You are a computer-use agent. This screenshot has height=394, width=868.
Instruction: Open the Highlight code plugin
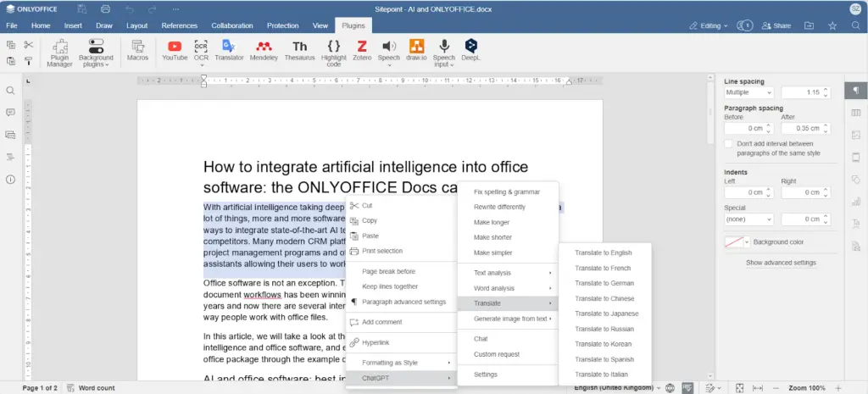click(x=334, y=49)
